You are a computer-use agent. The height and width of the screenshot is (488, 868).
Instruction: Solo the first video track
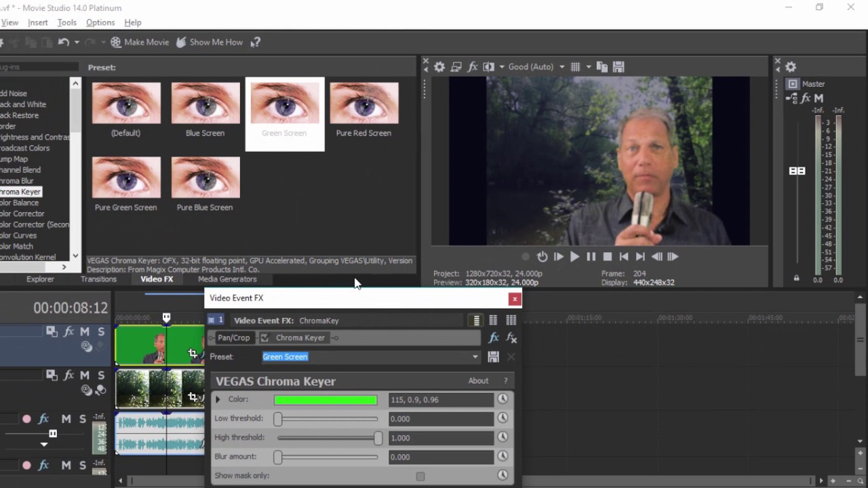pos(101,331)
